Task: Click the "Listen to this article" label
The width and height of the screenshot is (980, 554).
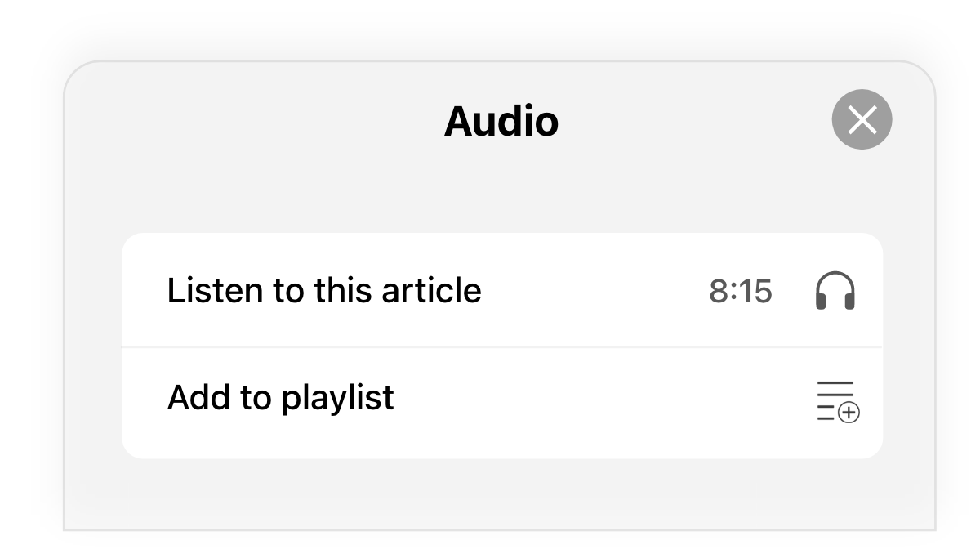Action: [324, 290]
